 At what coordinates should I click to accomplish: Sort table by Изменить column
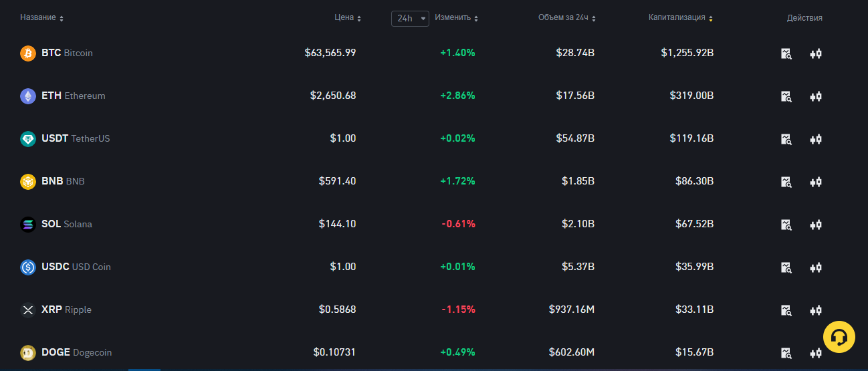coord(457,18)
